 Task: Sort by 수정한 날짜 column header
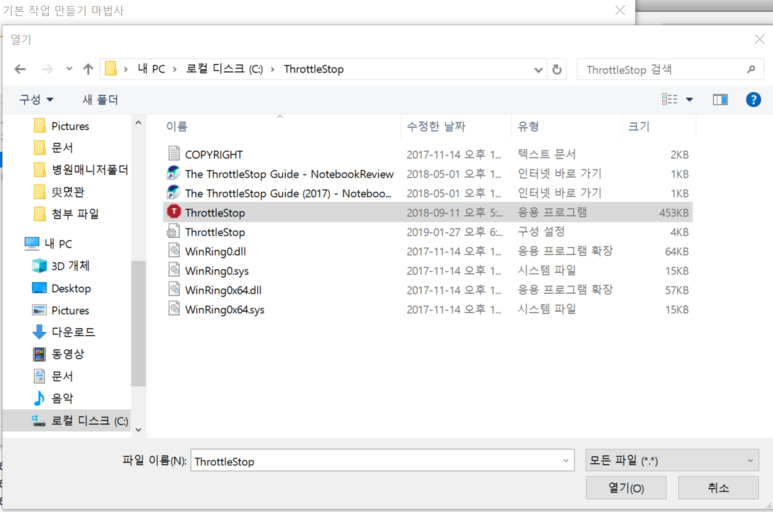tap(457, 127)
